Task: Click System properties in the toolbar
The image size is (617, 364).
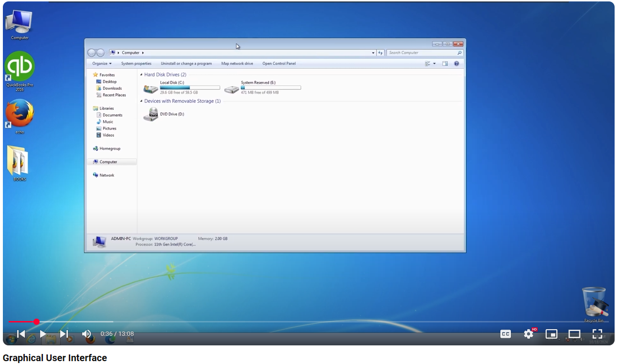Action: [136, 64]
